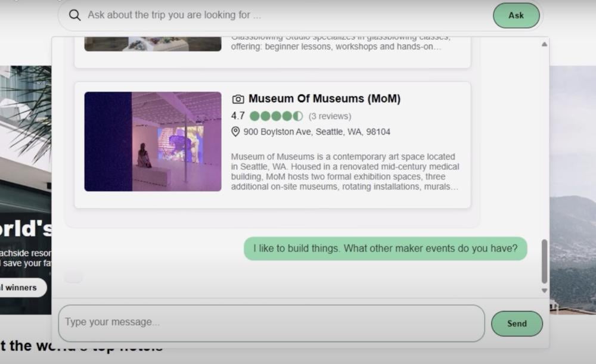Open the glassblowing studio photo thumbnail

(x=153, y=44)
